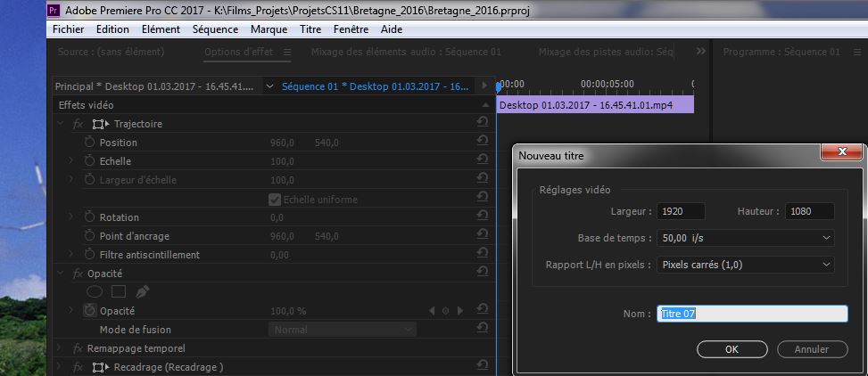Toggle timeline view arrow beside sequence name

(485, 86)
